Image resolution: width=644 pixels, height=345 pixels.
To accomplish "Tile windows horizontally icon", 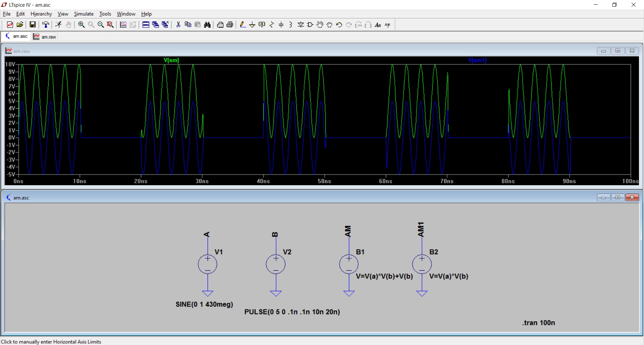I will click(x=146, y=25).
